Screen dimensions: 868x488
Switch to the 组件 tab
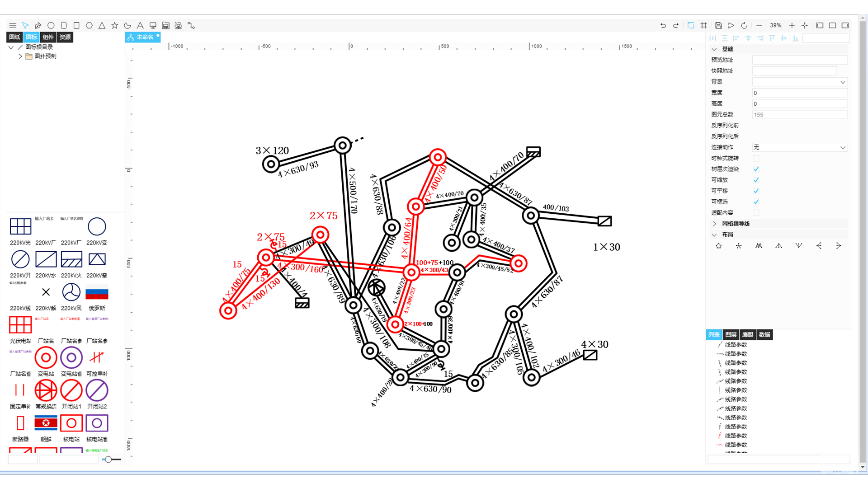[48, 37]
